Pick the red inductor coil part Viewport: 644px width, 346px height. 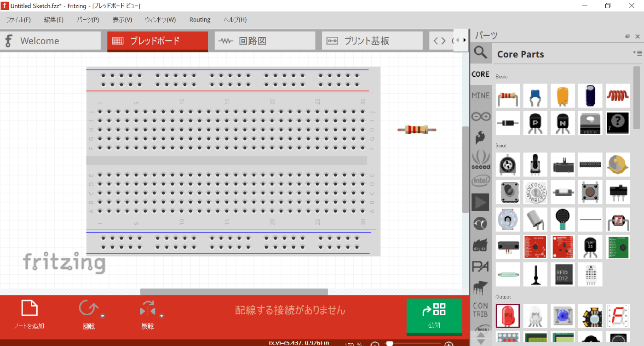pyautogui.click(x=618, y=96)
